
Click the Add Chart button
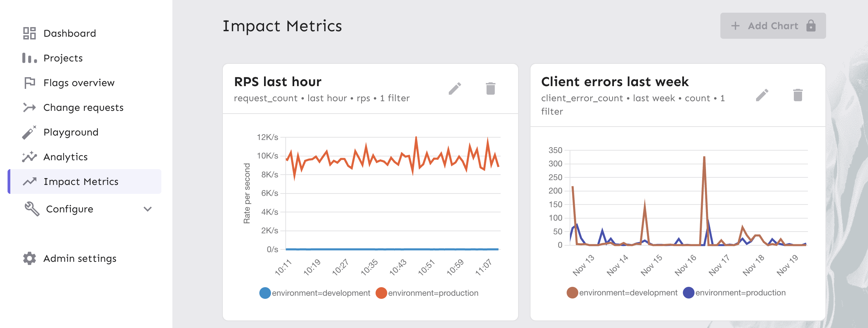[x=773, y=26]
